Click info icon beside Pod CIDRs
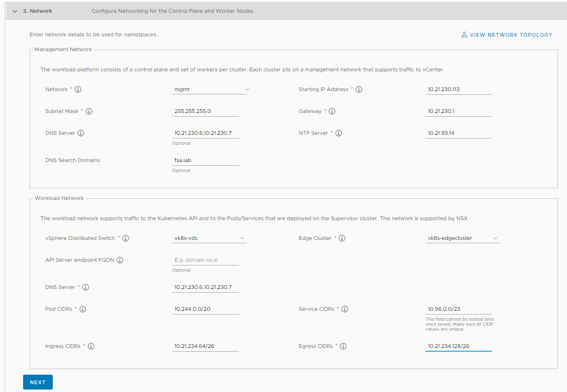This screenshot has width=567, height=392. [83, 309]
